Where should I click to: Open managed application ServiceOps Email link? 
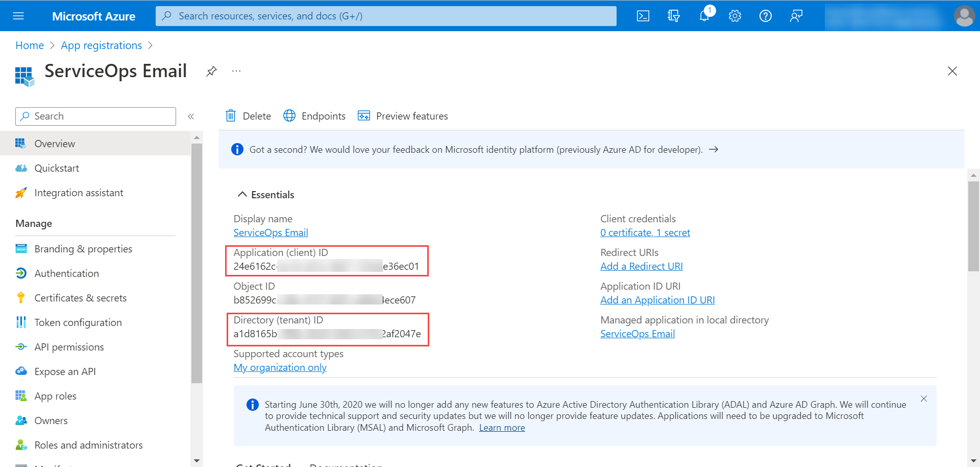point(638,334)
